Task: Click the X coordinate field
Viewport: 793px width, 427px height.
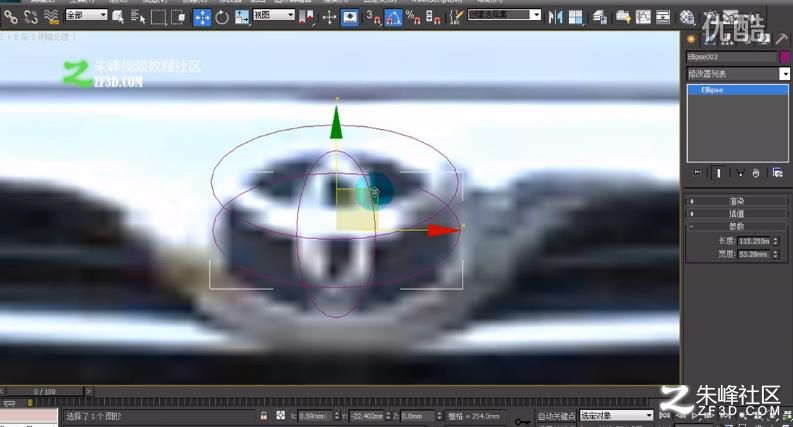Action: click(315, 416)
